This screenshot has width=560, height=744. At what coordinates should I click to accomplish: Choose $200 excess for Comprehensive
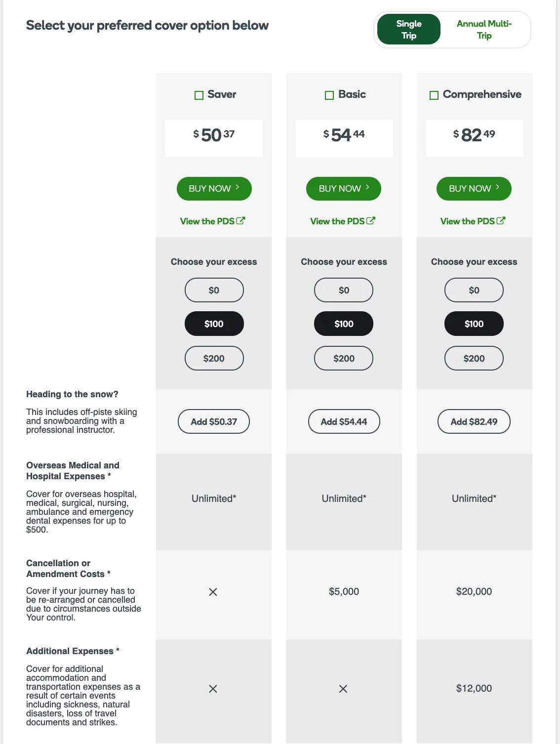474,358
